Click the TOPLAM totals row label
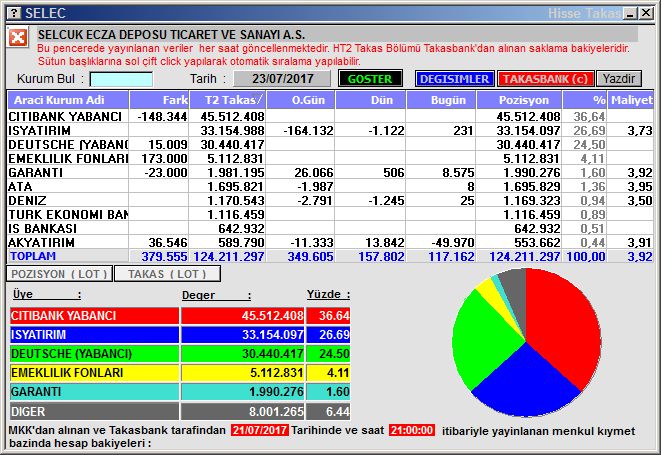Image resolution: width=661 pixels, height=455 pixels. pos(33,256)
